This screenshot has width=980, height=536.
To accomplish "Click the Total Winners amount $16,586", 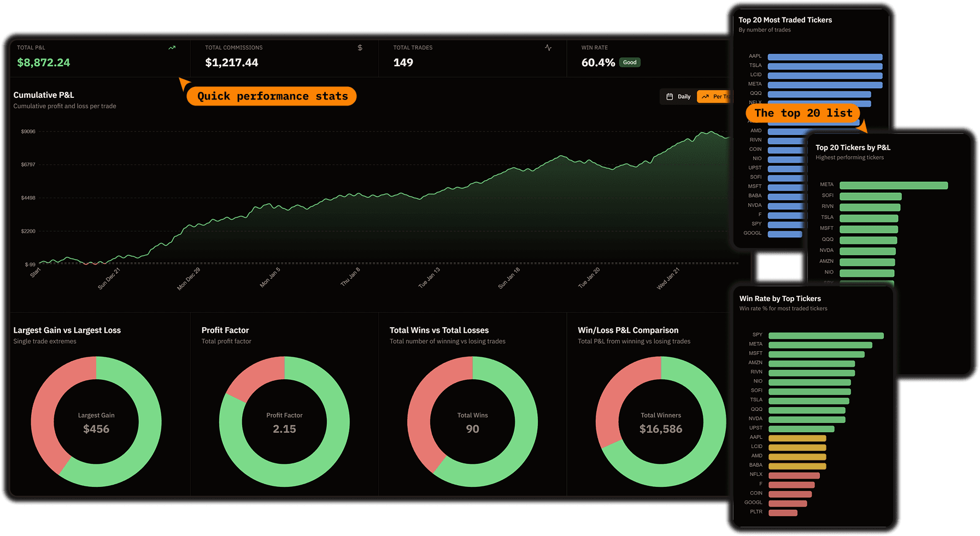I will [660, 429].
